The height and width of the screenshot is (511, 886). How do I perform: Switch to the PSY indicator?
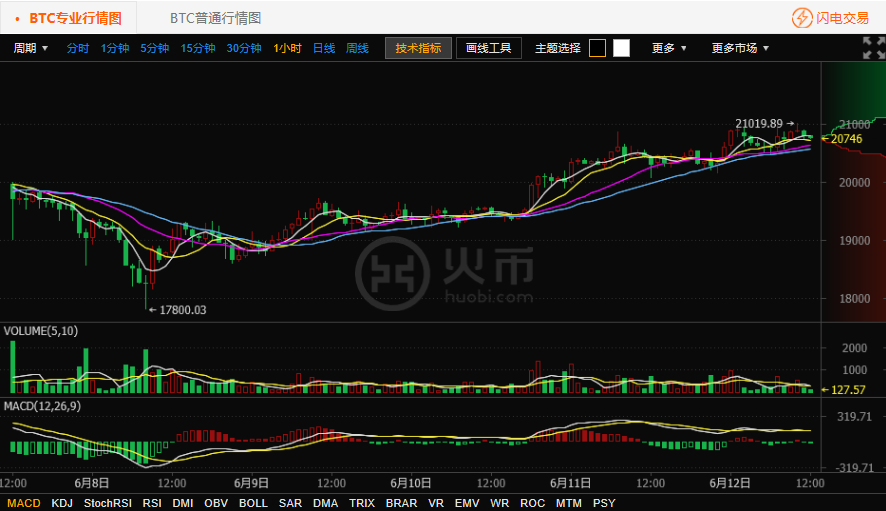604,503
